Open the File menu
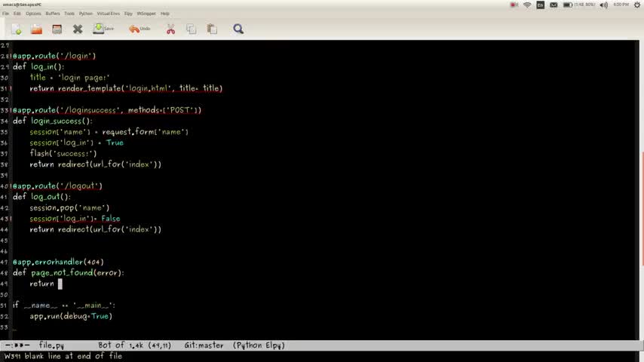Image resolution: width=644 pixels, height=362 pixels. [x=5, y=14]
